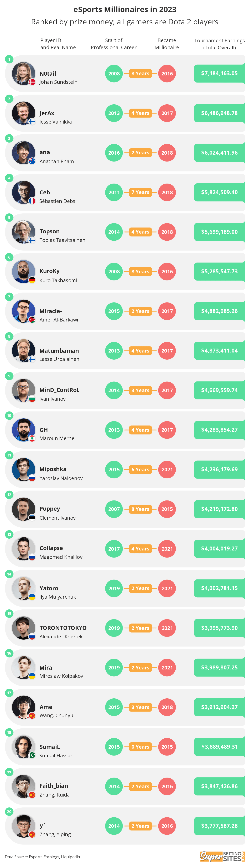
Task: Open Topson's player portrait
Action: pyautogui.click(x=24, y=232)
